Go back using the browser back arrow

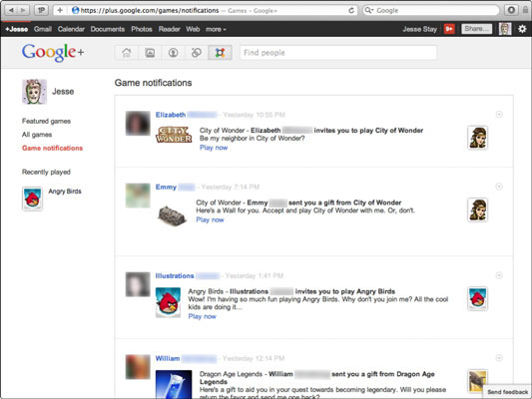(x=11, y=10)
